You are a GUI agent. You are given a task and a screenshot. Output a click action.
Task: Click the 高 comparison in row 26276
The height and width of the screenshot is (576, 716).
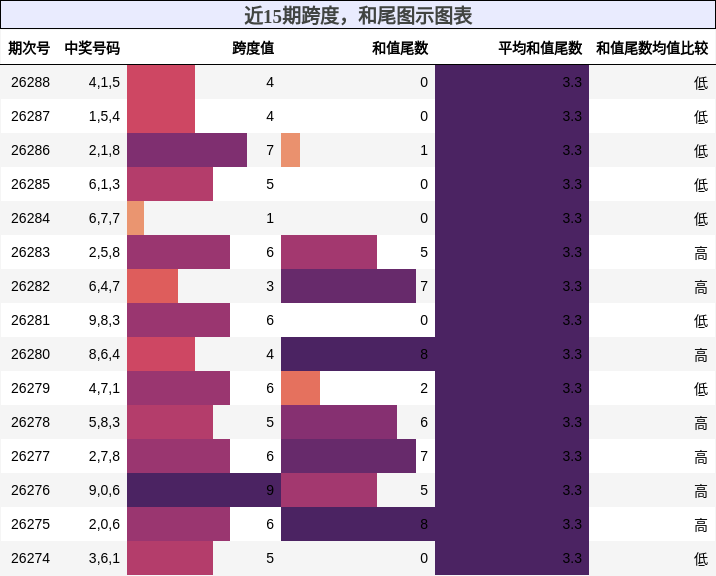click(701, 491)
